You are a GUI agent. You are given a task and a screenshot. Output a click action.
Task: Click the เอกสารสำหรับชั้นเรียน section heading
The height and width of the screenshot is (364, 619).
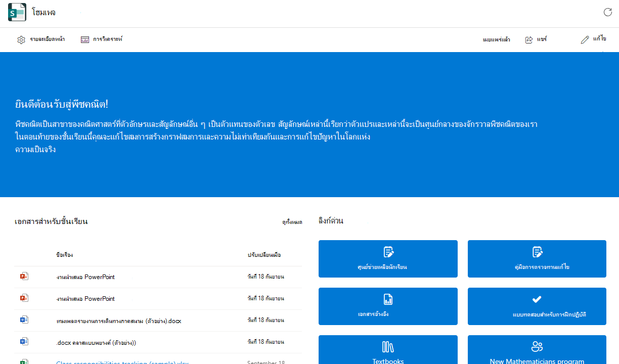point(52,221)
